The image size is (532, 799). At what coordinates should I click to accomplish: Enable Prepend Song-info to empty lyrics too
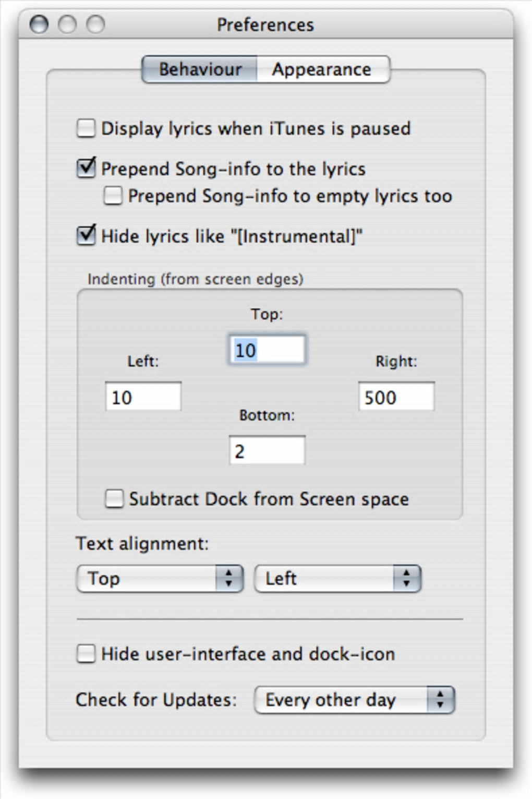point(113,196)
